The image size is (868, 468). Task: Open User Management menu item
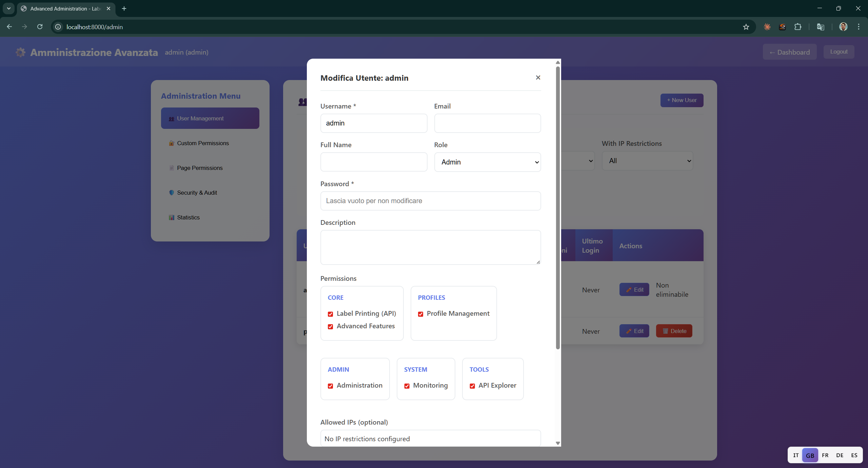(x=210, y=118)
